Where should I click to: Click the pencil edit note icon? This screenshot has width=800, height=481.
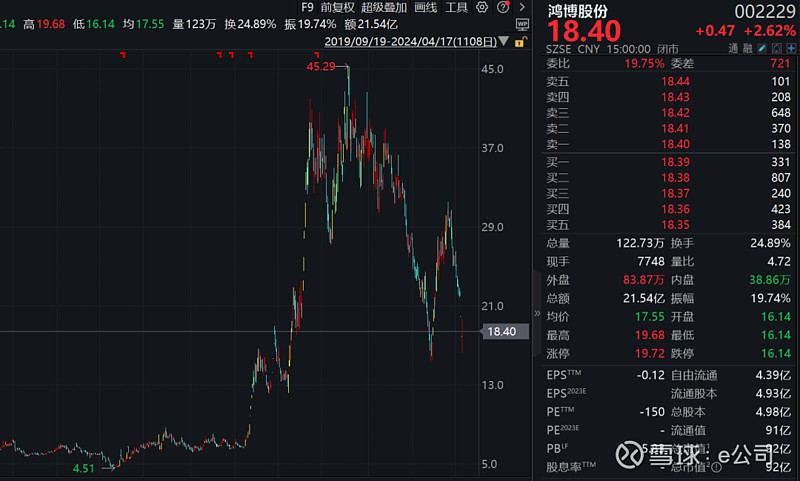pyautogui.click(x=762, y=48)
